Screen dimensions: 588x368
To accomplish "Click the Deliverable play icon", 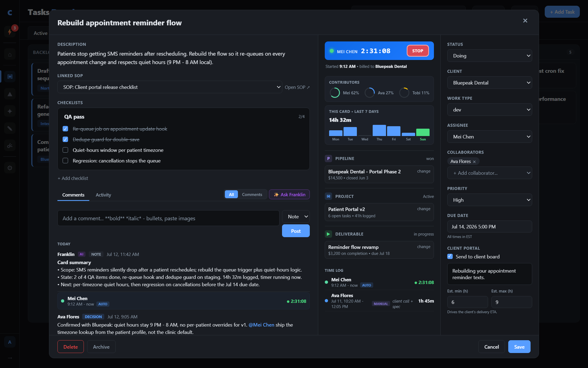I will 328,234.
